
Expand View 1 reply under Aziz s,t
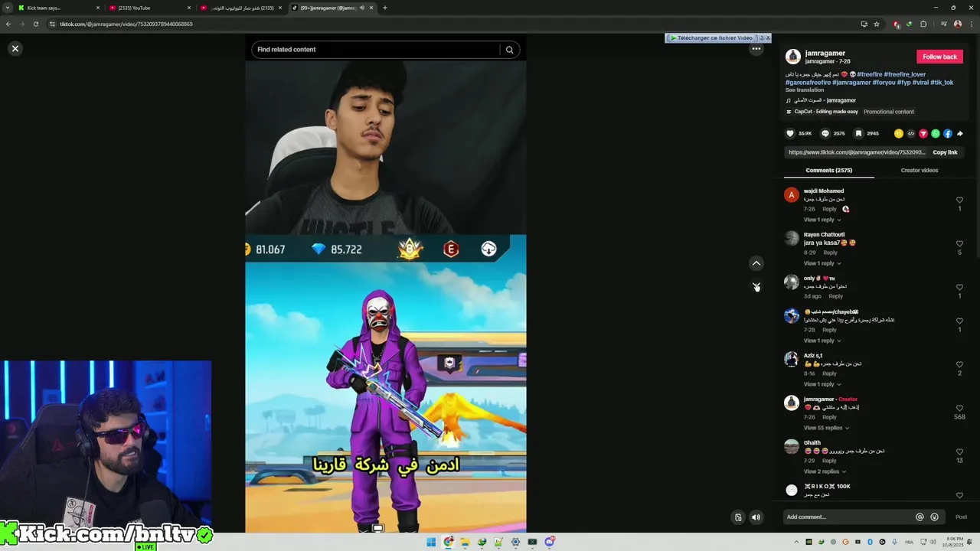click(x=822, y=384)
